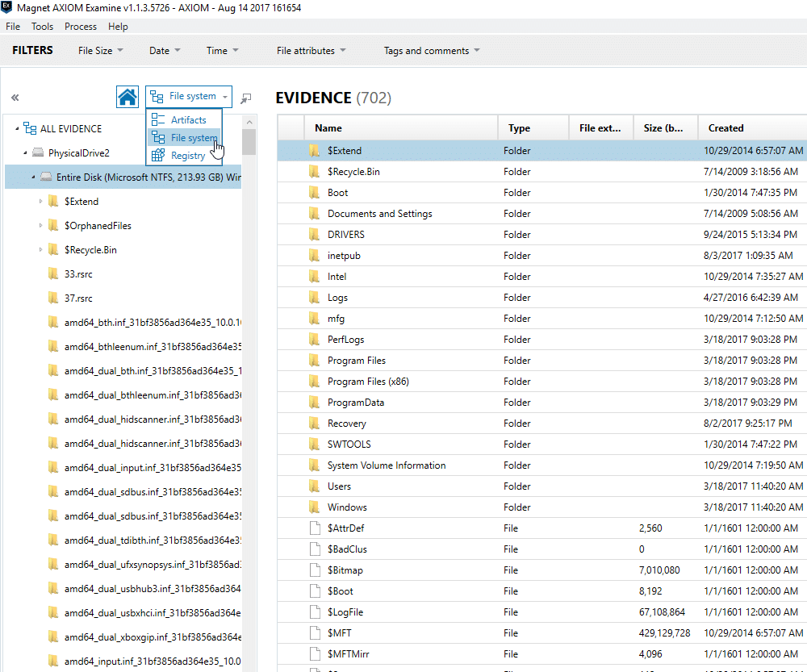This screenshot has width=807, height=672.
Task: Select the SWTOOLS folder row
Action: pyautogui.click(x=542, y=444)
